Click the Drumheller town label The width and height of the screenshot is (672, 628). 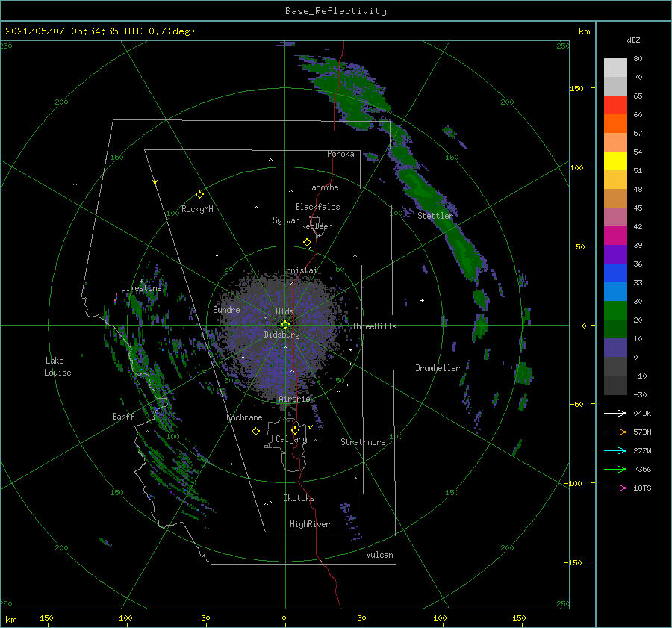(x=438, y=368)
